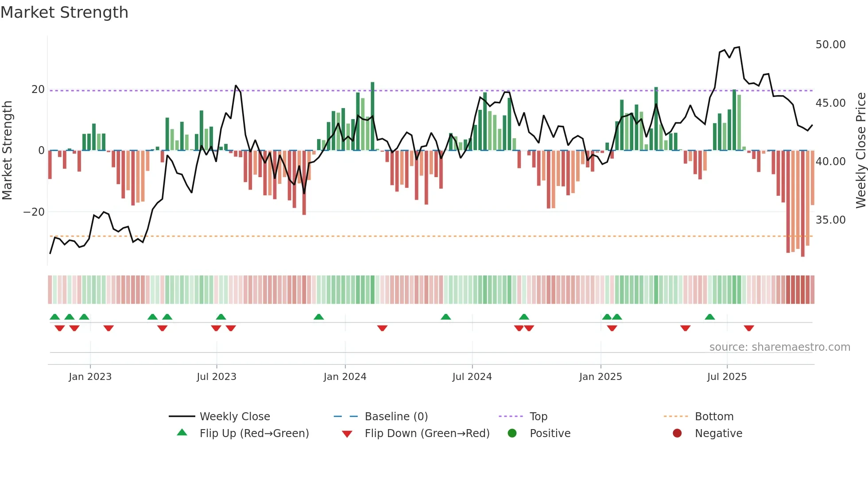
Task: Click the last red flip-down marker after Jul 2025
Action: (x=749, y=328)
